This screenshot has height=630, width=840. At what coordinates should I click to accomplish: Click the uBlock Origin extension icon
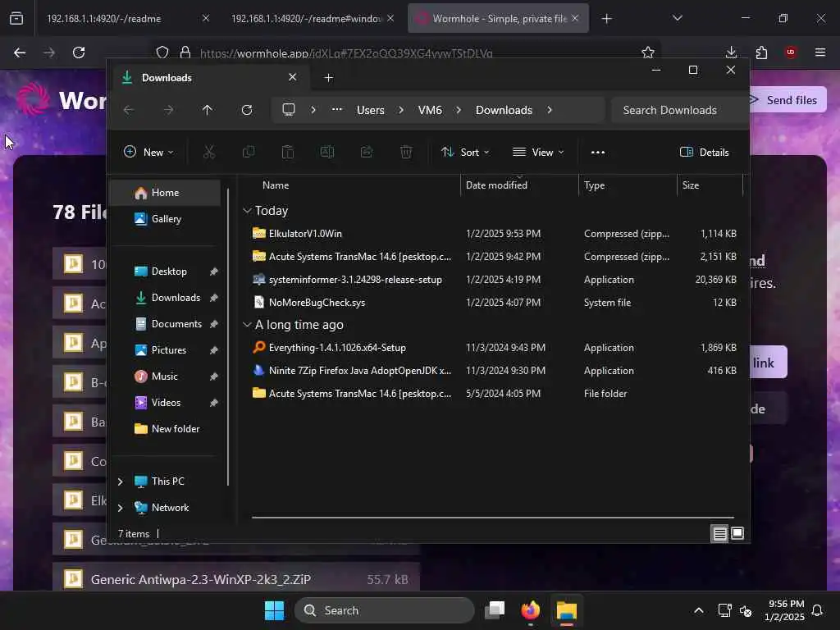click(x=791, y=52)
